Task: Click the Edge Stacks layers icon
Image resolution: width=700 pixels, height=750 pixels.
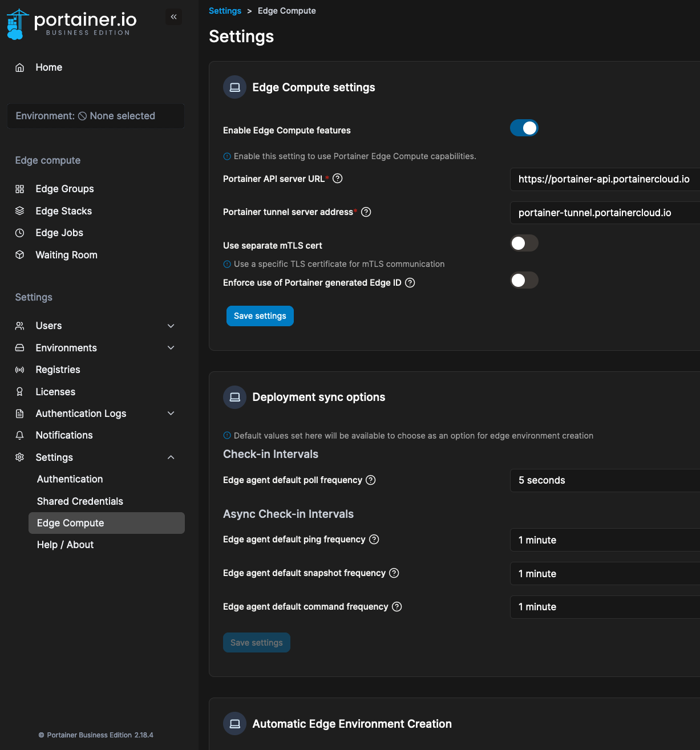Action: pos(20,211)
